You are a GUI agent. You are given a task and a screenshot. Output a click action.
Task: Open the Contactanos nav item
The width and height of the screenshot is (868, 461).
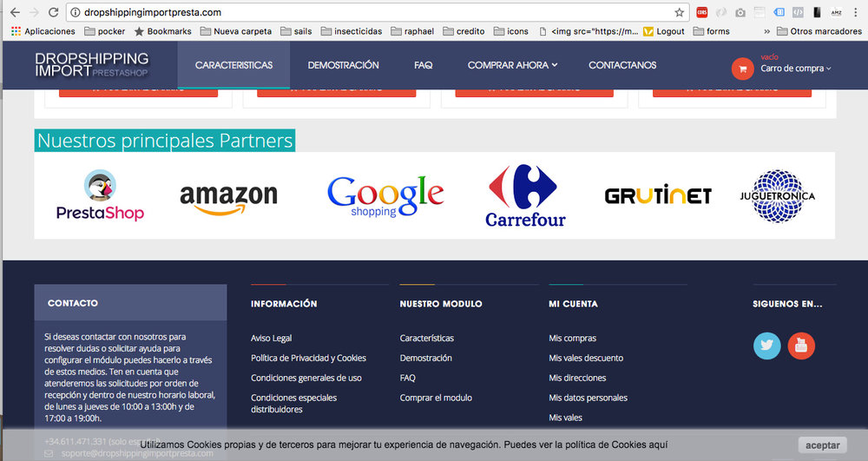tap(622, 65)
